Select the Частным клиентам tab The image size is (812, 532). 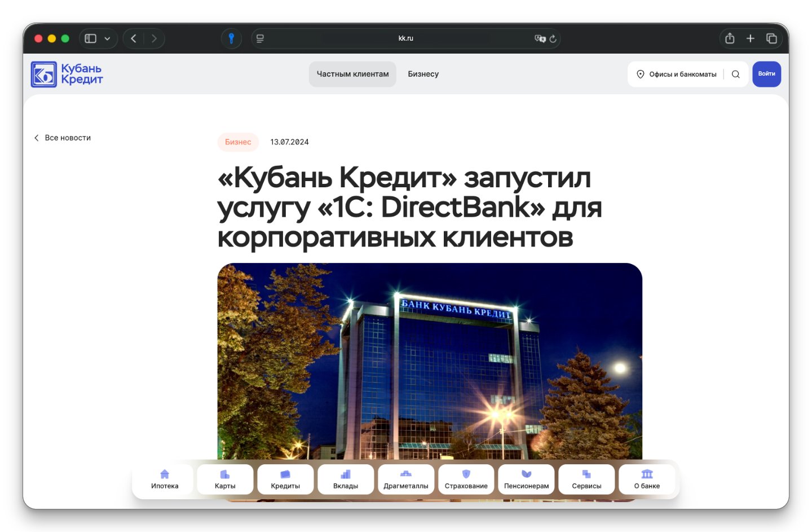(352, 74)
